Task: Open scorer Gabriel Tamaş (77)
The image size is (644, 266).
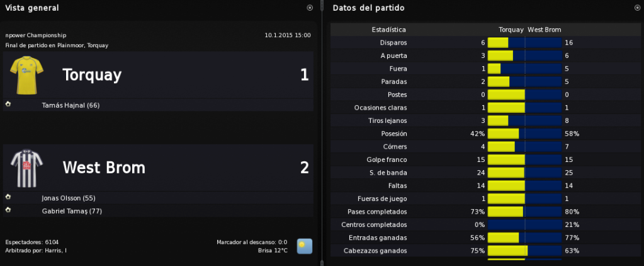Action: click(x=72, y=211)
